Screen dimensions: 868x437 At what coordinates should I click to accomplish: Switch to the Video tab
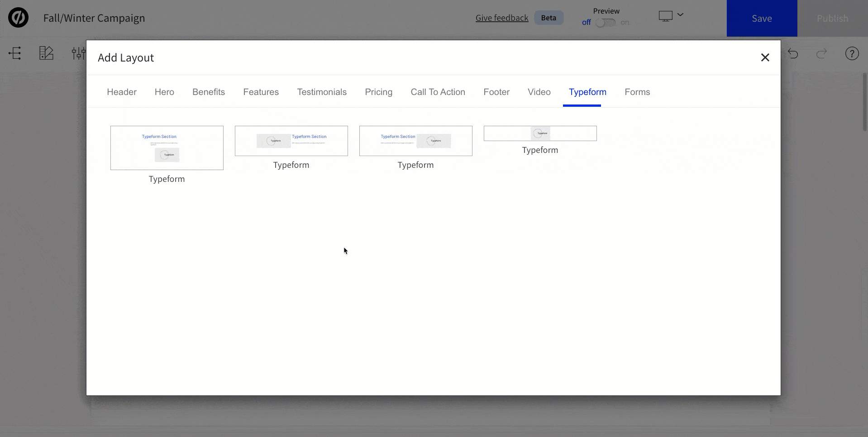coord(539,92)
